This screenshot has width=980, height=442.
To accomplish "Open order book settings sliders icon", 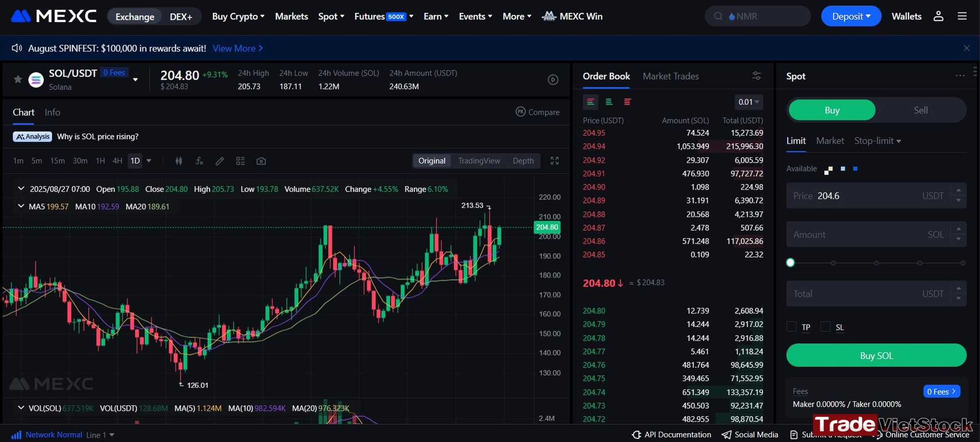I will pos(756,76).
